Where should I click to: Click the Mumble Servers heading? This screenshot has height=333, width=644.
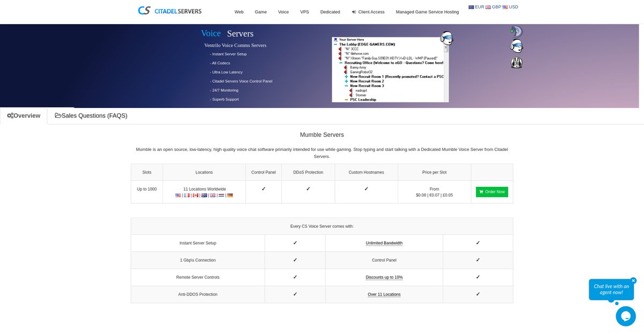click(322, 135)
